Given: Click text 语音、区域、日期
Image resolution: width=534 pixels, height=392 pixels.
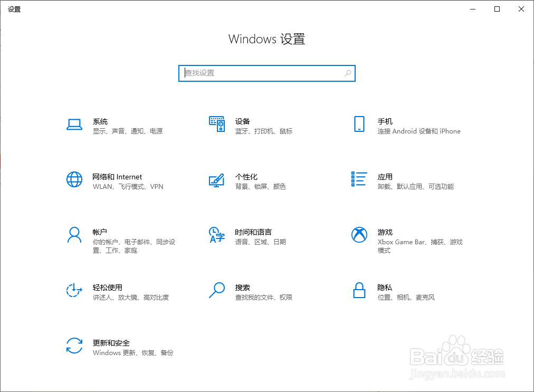Looking at the screenshot, I should (x=260, y=242).
